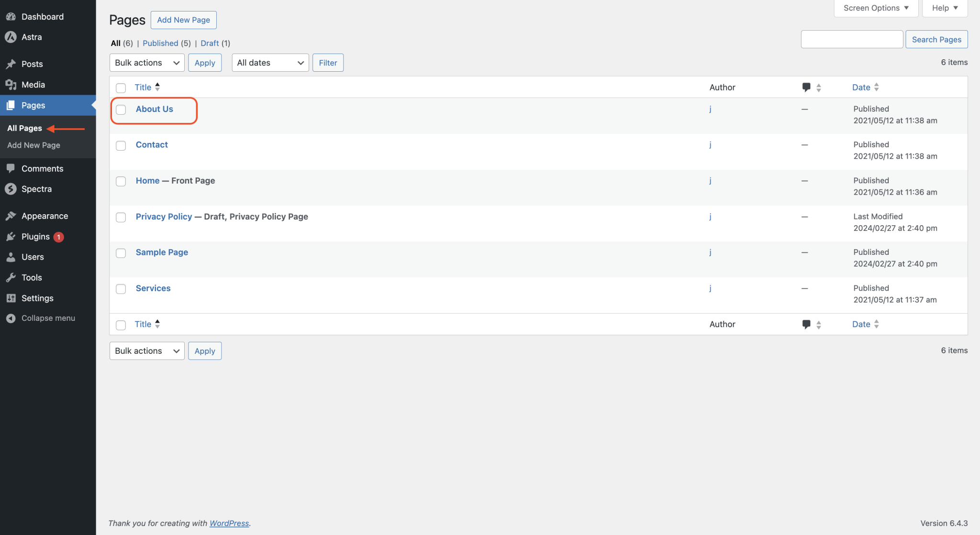Open the Plugins menu item
The height and width of the screenshot is (535, 980).
click(35, 237)
